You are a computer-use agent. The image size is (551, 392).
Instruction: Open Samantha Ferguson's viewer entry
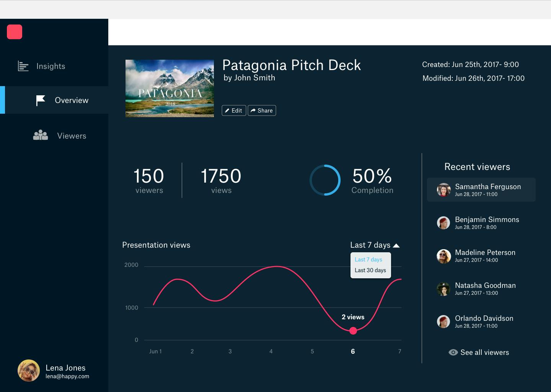click(481, 189)
